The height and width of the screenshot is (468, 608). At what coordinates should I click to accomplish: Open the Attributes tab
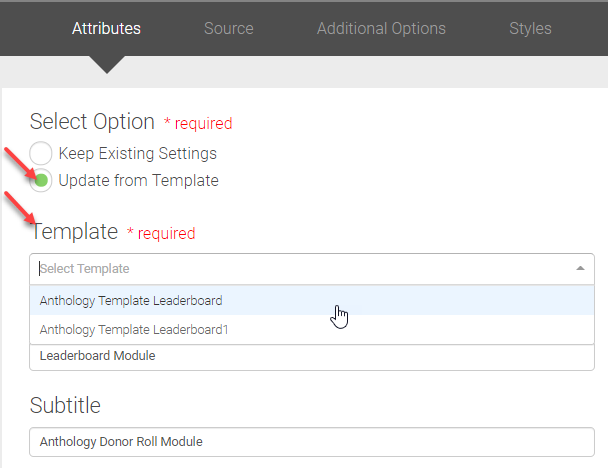[x=106, y=28]
